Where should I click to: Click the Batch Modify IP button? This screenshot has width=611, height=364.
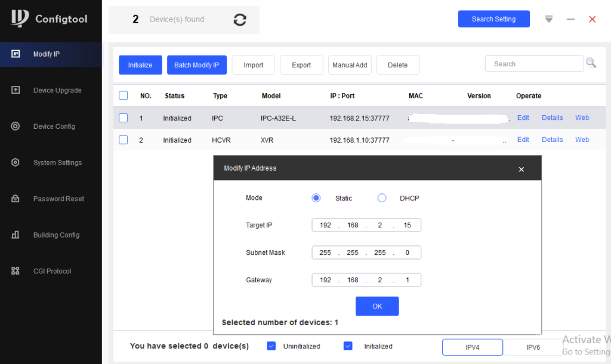coord(196,65)
